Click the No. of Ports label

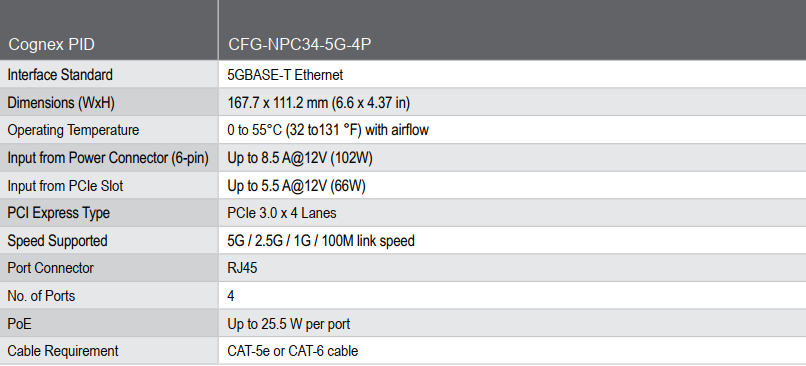tap(41, 296)
